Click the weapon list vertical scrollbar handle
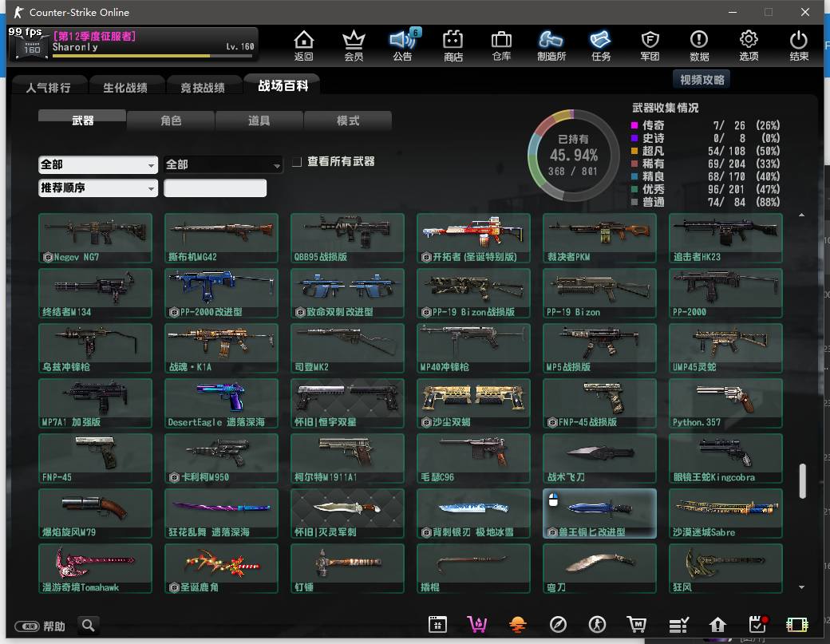This screenshot has width=830, height=644. [x=802, y=480]
